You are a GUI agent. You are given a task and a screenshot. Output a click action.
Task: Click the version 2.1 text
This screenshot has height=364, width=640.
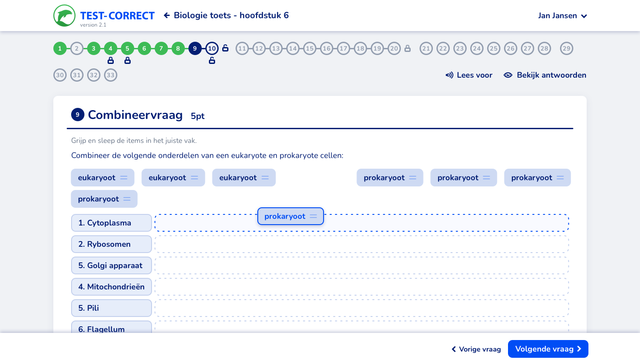(93, 25)
